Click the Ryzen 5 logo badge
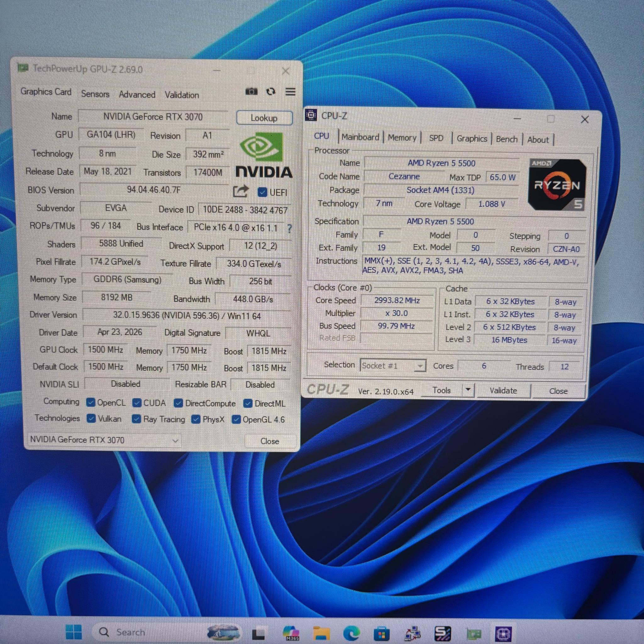The height and width of the screenshot is (644, 644). point(557,185)
